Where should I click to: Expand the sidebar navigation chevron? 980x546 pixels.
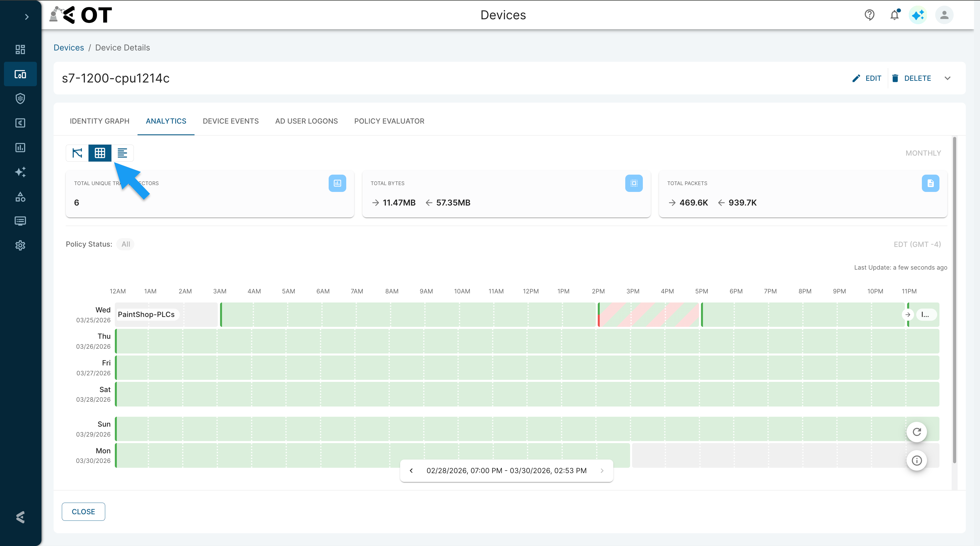pyautogui.click(x=27, y=17)
